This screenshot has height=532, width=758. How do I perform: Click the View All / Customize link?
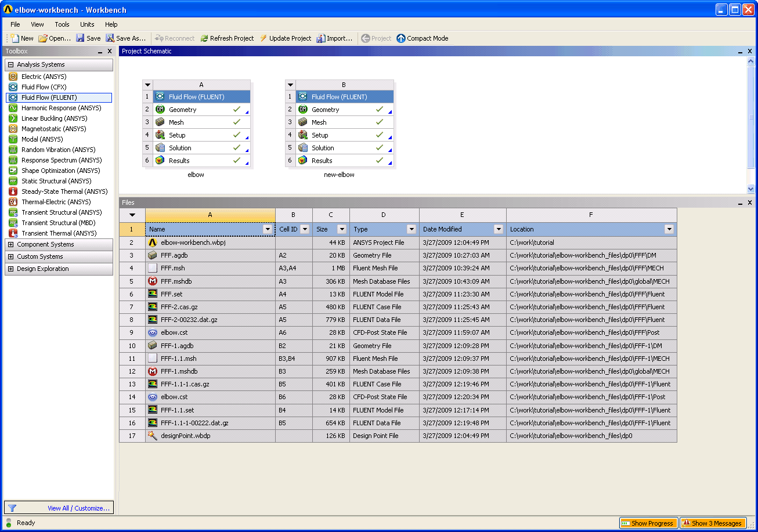click(x=78, y=508)
